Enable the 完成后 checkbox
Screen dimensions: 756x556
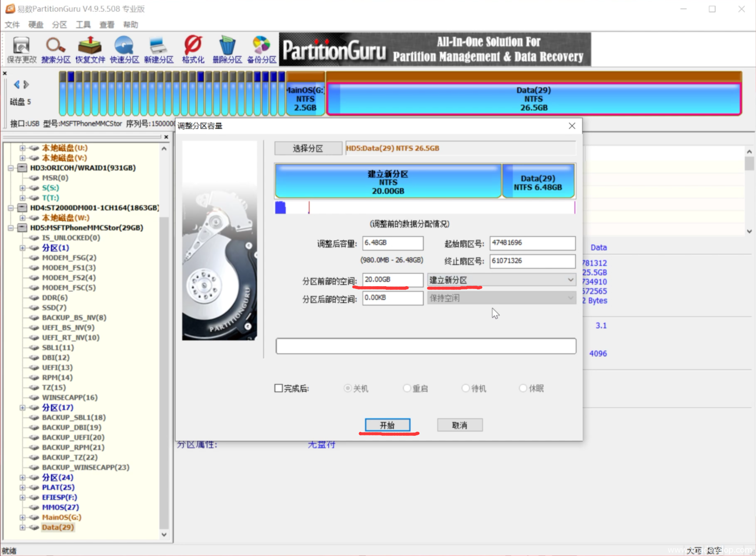point(279,388)
